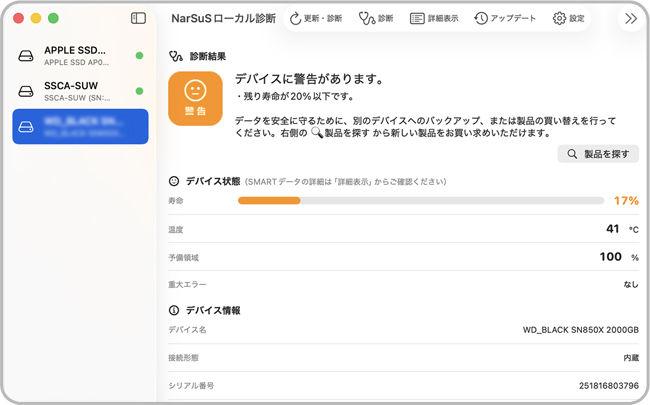This screenshot has height=405, width=650.
Task: Click the temperature value 41
Action: pos(612,229)
